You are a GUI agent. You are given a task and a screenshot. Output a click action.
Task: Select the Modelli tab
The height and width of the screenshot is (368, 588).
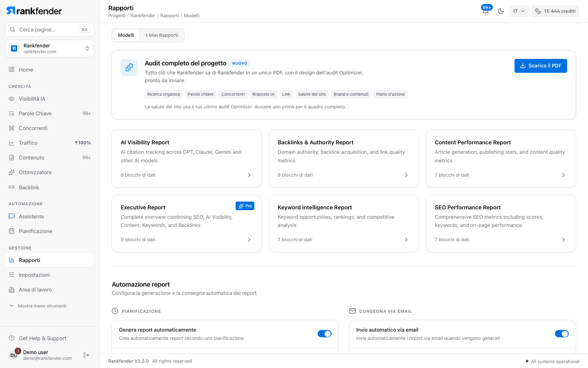(x=126, y=35)
